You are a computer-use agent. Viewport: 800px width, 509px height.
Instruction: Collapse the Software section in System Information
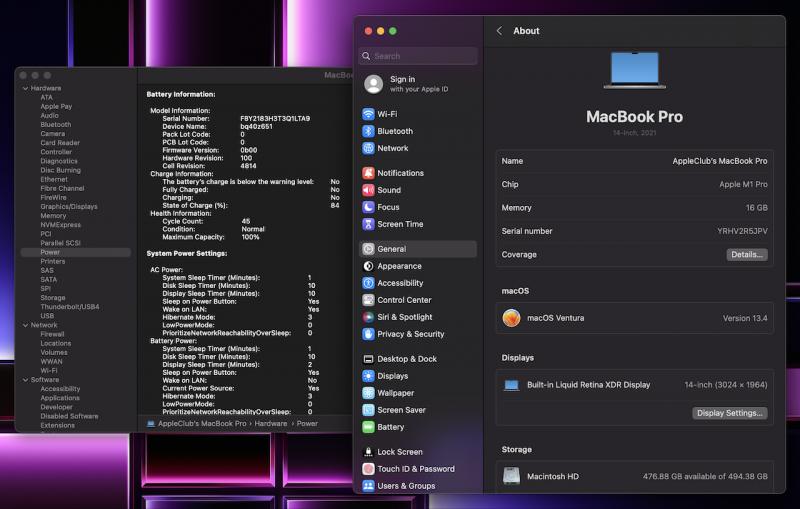(25, 380)
